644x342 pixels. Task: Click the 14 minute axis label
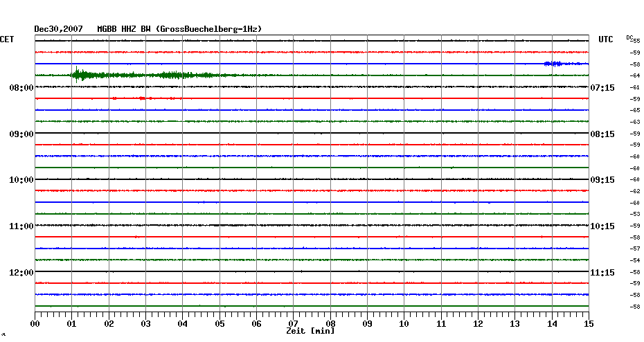click(552, 324)
